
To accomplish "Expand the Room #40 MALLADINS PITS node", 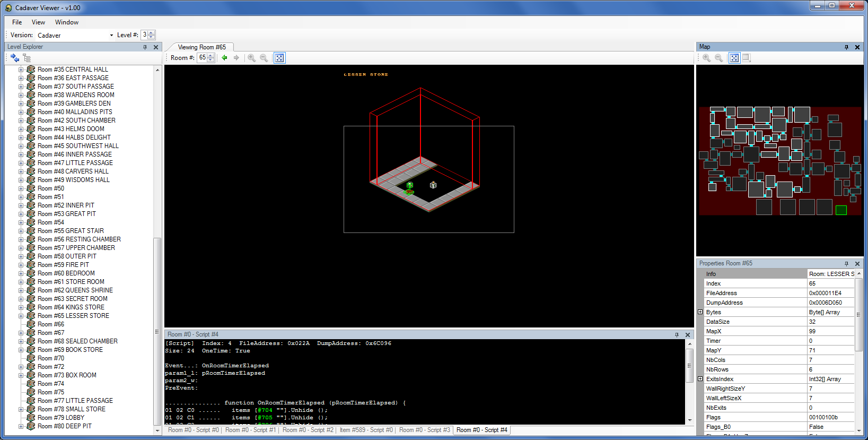I will pyautogui.click(x=21, y=112).
